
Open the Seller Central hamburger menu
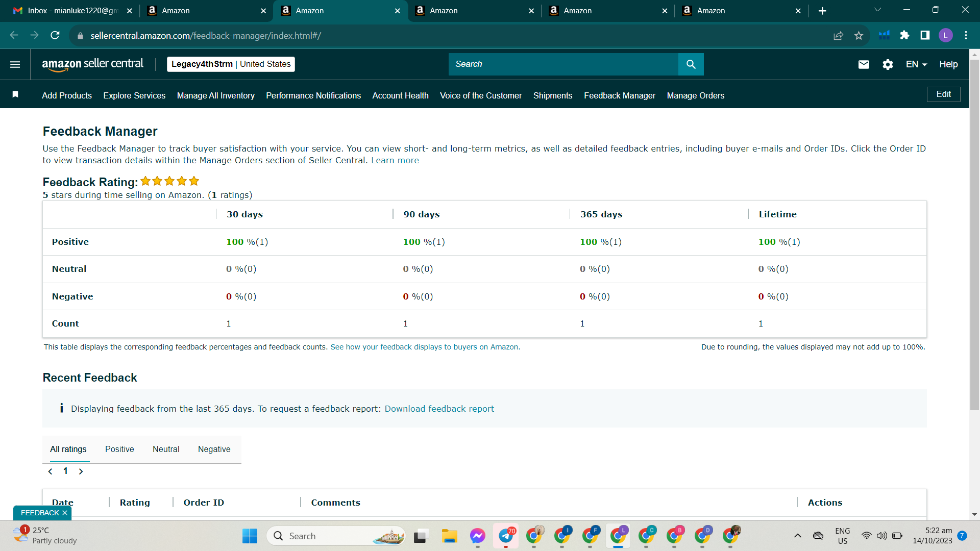click(x=15, y=64)
